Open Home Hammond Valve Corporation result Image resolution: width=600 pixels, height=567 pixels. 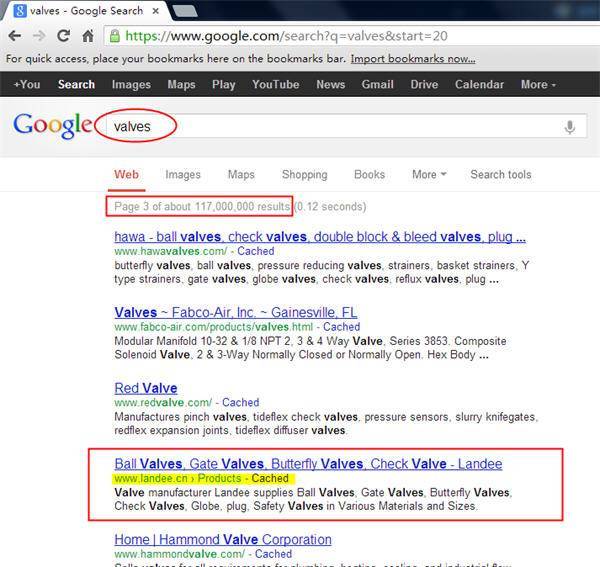[x=223, y=540]
